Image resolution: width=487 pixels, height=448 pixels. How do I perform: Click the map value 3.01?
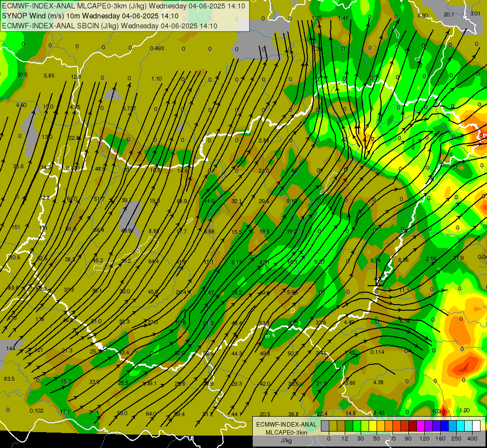pos(475,13)
